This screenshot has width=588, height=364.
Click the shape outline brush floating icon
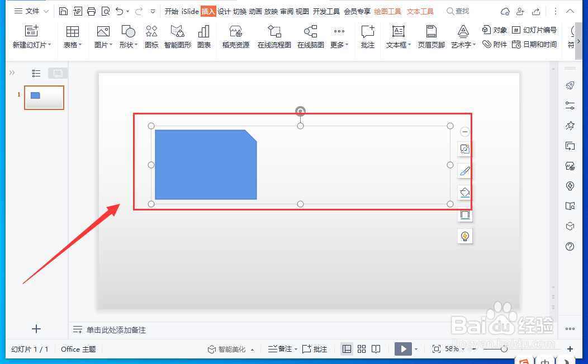pyautogui.click(x=465, y=171)
